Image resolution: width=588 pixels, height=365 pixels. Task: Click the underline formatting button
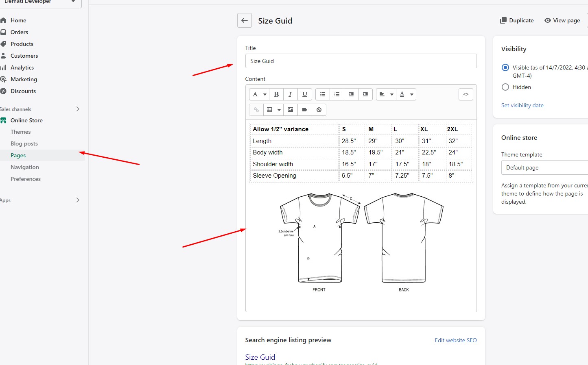tap(304, 94)
